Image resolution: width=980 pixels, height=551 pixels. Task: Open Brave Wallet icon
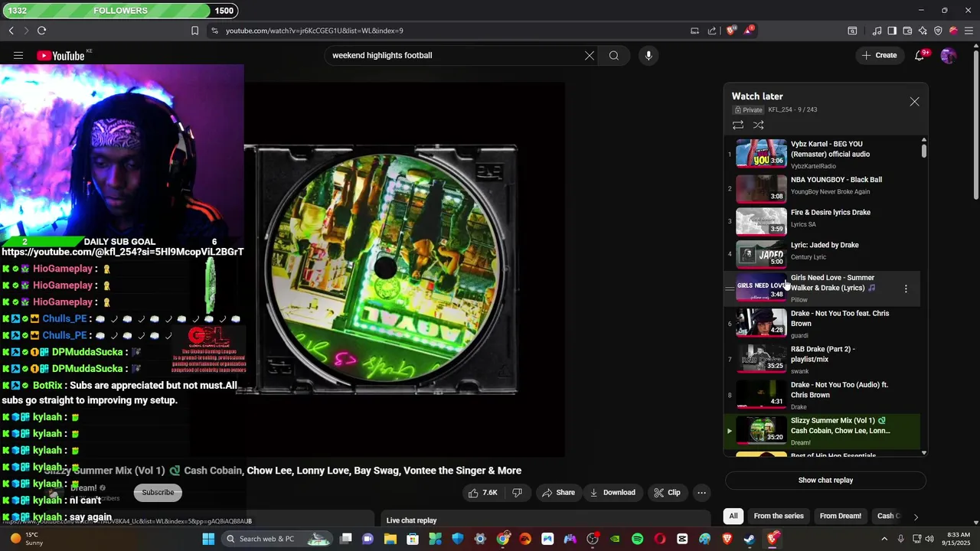pyautogui.click(x=907, y=31)
